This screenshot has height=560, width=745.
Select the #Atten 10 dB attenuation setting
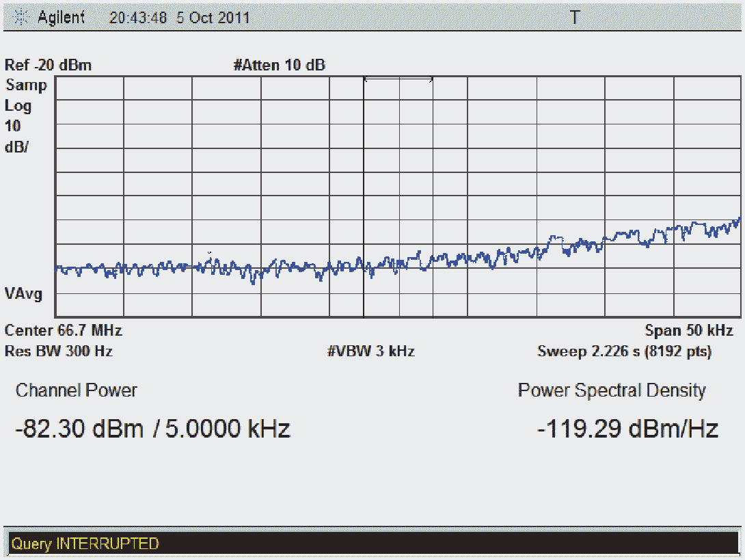pyautogui.click(x=279, y=66)
